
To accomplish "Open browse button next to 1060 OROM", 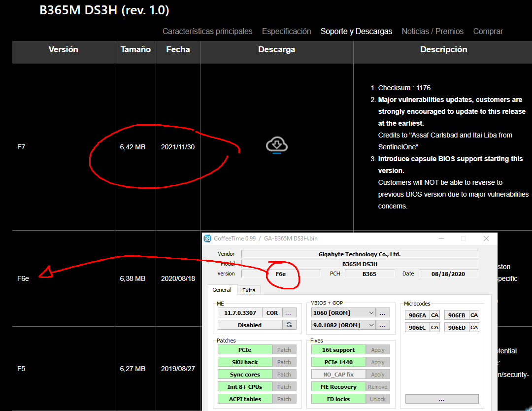I will click(383, 313).
